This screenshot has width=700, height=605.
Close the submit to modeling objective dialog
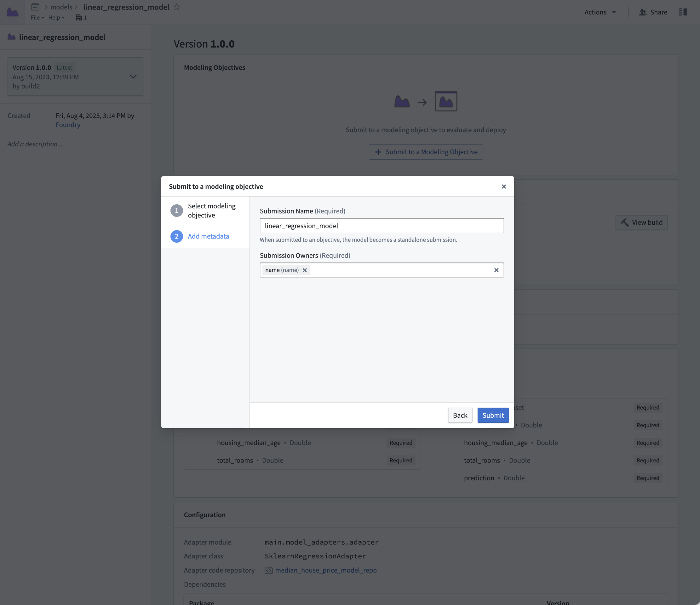click(504, 186)
